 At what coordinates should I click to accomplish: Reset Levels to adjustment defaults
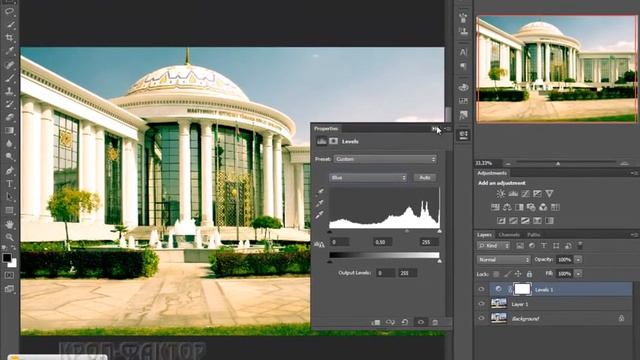(405, 322)
